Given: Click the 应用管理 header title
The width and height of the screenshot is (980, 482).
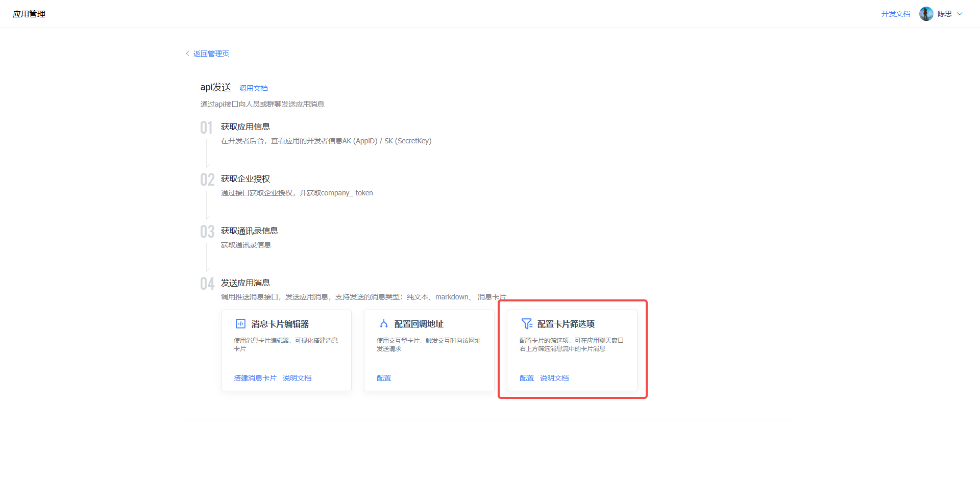Looking at the screenshot, I should 29,14.
